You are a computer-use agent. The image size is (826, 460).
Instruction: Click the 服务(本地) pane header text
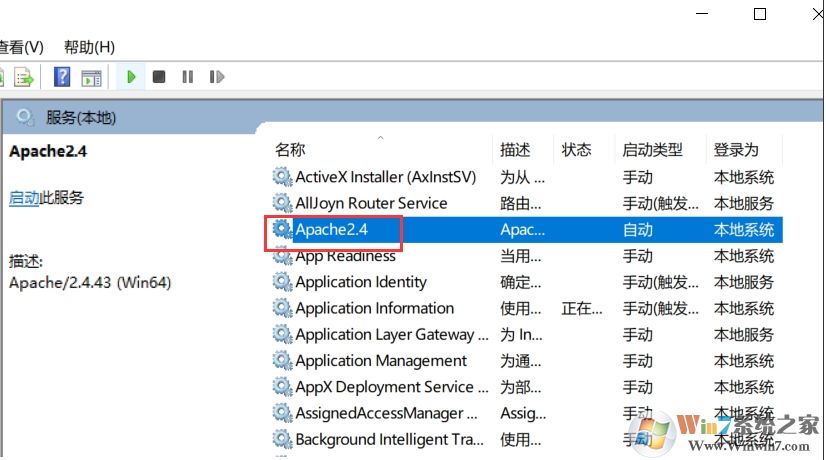pos(81,117)
